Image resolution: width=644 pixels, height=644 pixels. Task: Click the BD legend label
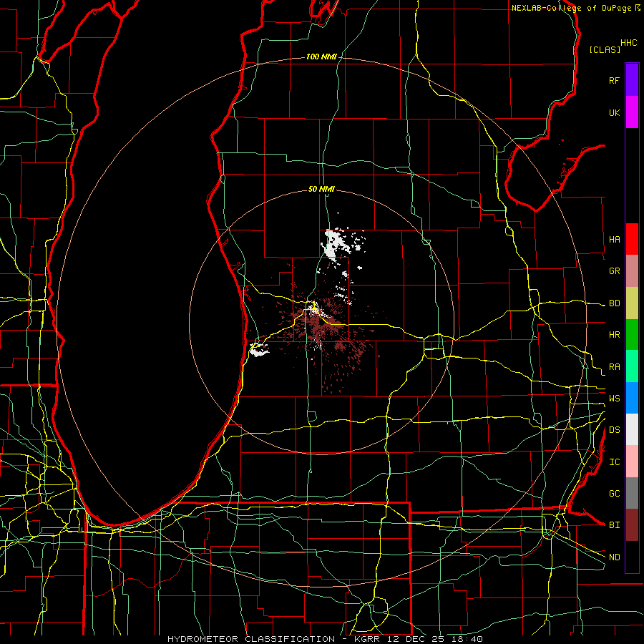(x=614, y=303)
